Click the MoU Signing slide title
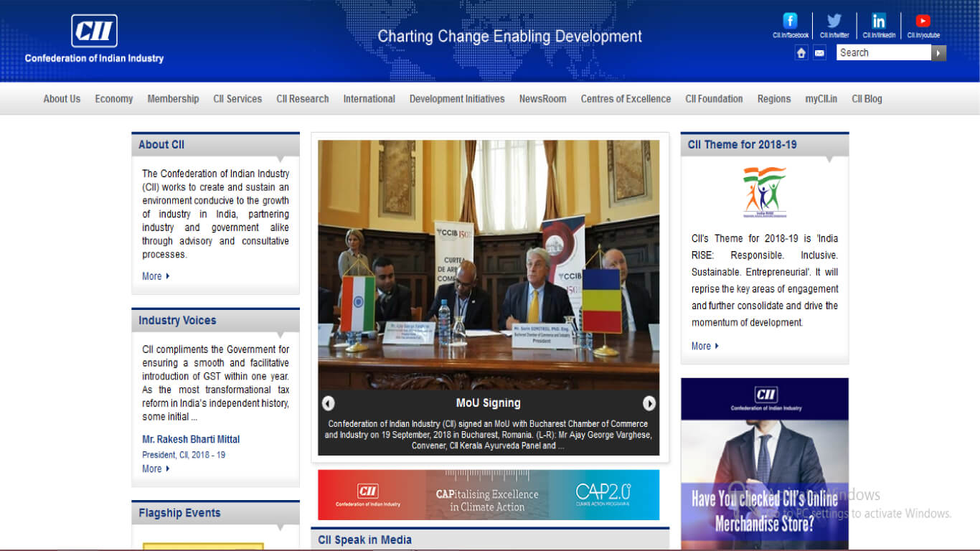This screenshot has height=551, width=980. click(x=488, y=403)
